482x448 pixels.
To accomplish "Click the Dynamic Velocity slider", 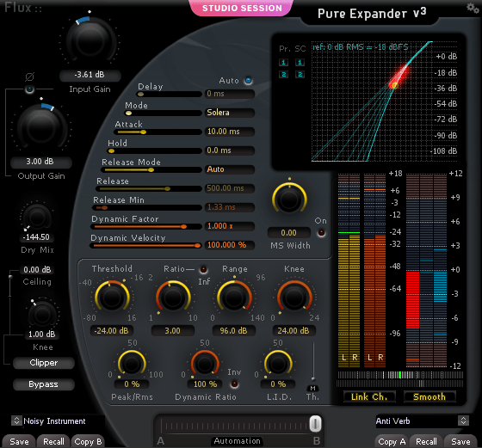I will (x=145, y=246).
